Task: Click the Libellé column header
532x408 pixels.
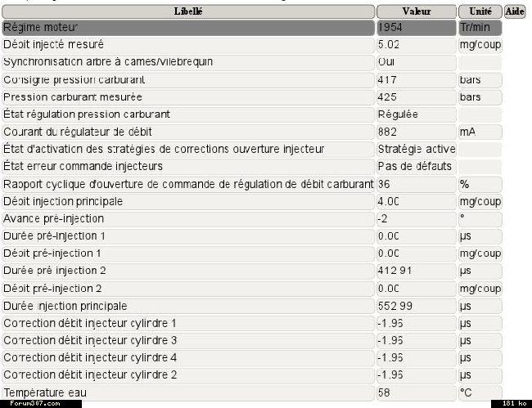Action: pyautogui.click(x=188, y=11)
